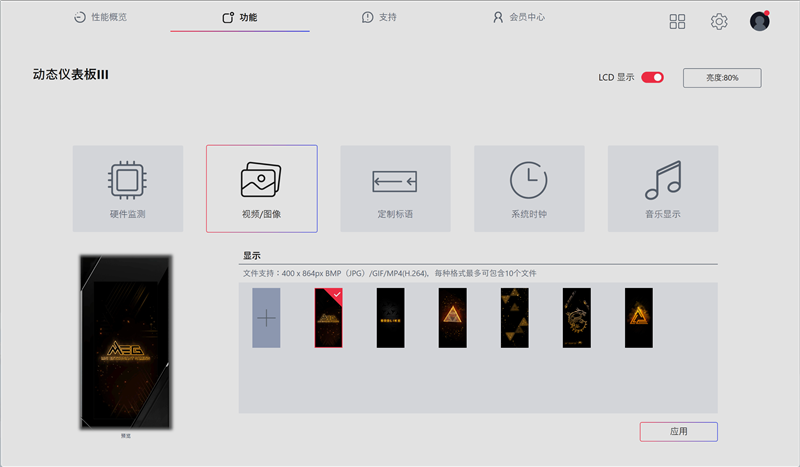Click the 显示 section heading

252,255
